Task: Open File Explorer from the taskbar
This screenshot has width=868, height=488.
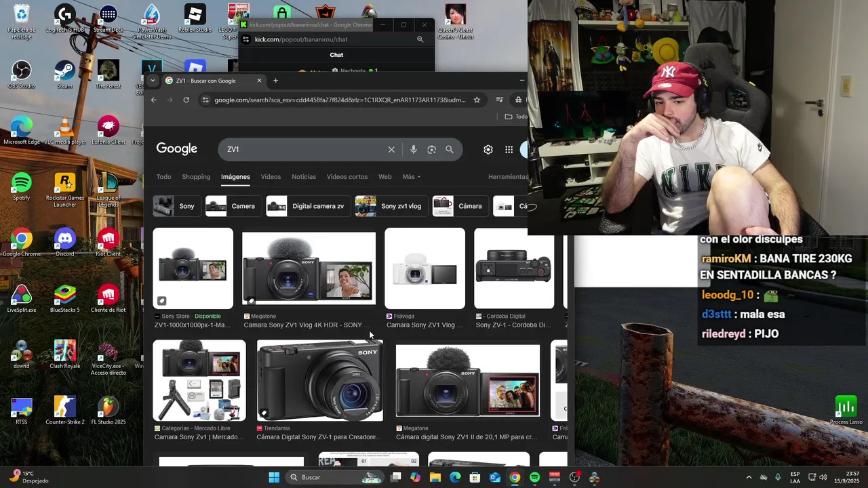Action: [435, 477]
